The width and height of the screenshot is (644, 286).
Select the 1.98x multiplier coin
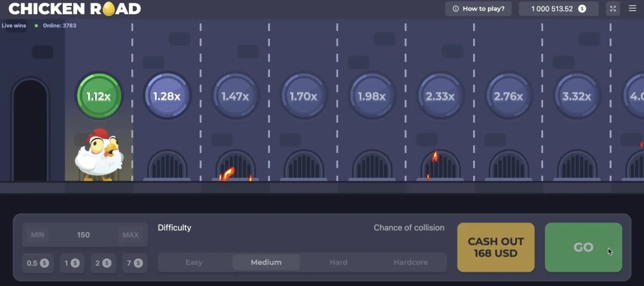372,96
